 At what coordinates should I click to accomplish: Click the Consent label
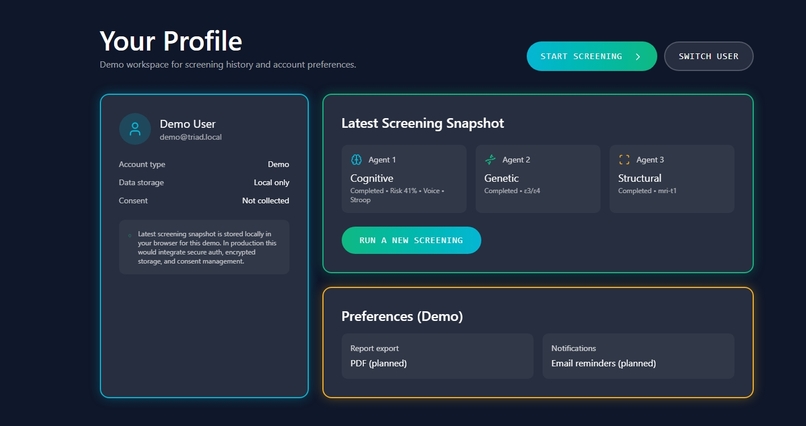pos(133,200)
